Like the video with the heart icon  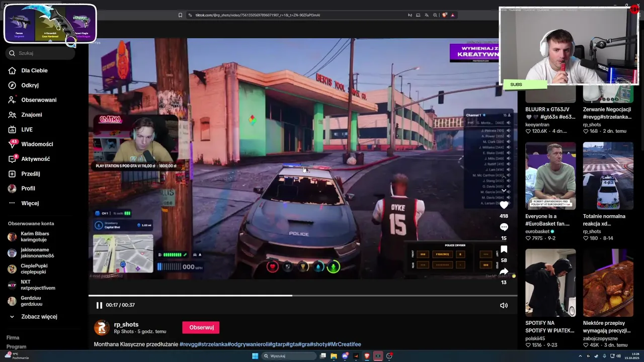coord(504,205)
